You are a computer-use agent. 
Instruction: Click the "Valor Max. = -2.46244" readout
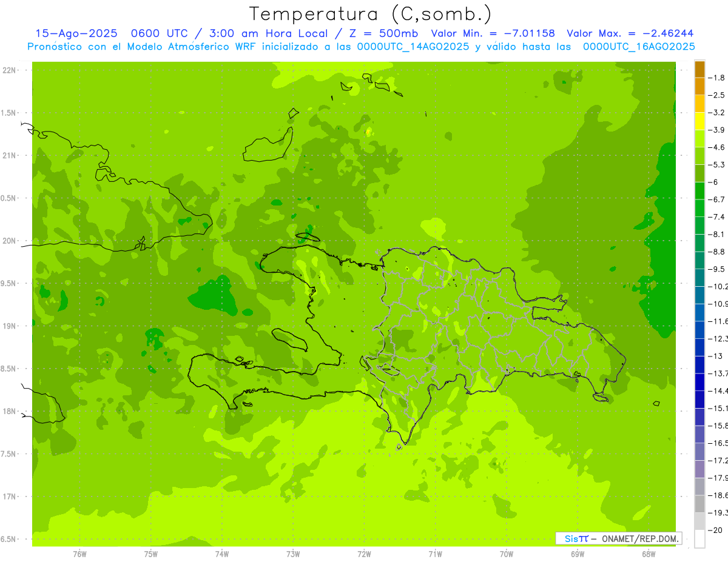coord(630,33)
